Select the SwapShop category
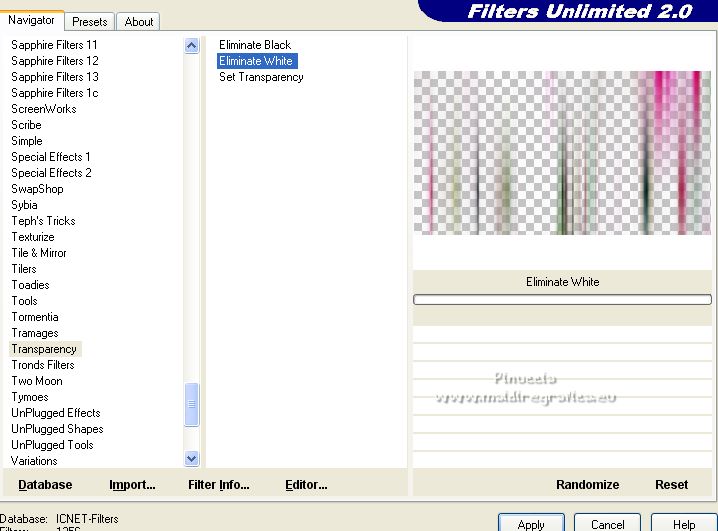718x531 pixels. (x=37, y=189)
